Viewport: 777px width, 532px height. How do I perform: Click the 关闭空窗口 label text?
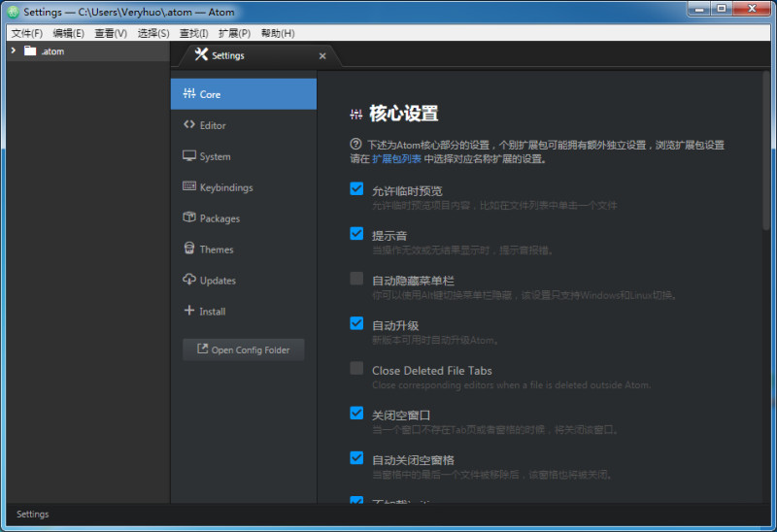(x=401, y=416)
